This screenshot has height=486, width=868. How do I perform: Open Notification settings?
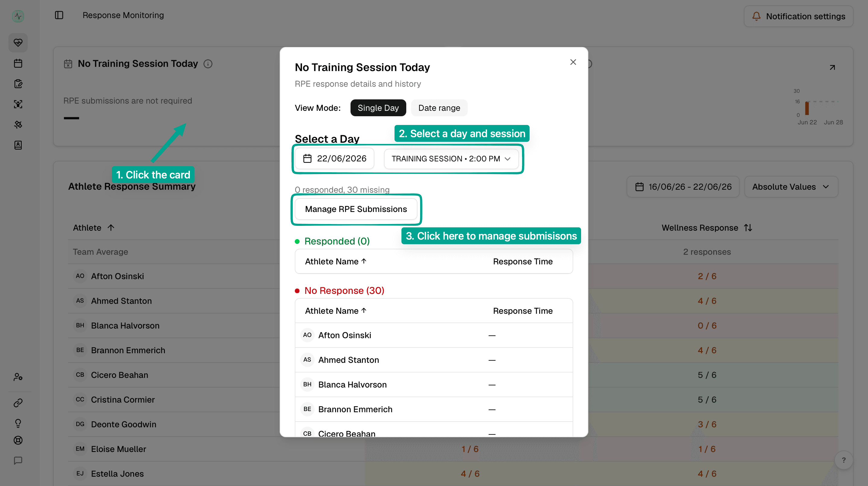(x=798, y=16)
